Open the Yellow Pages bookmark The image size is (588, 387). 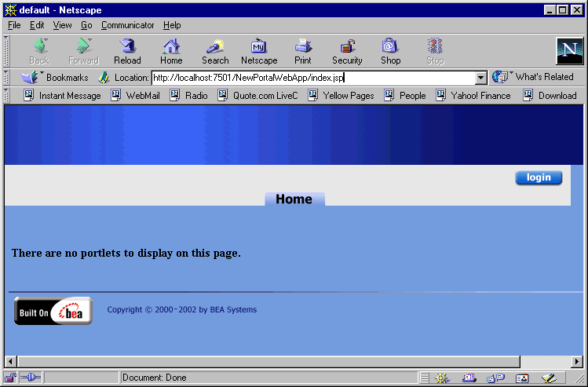tap(341, 96)
